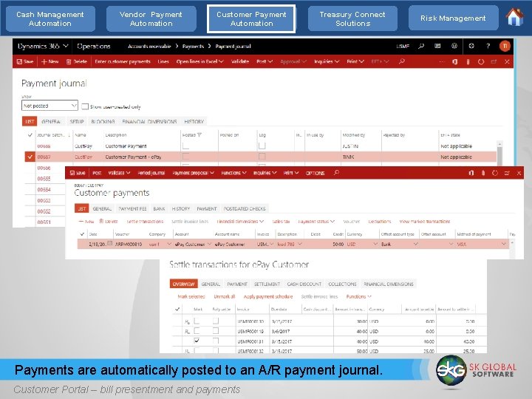
Task: Open Cash discount tab in Settle transactions
Action: click(x=304, y=284)
